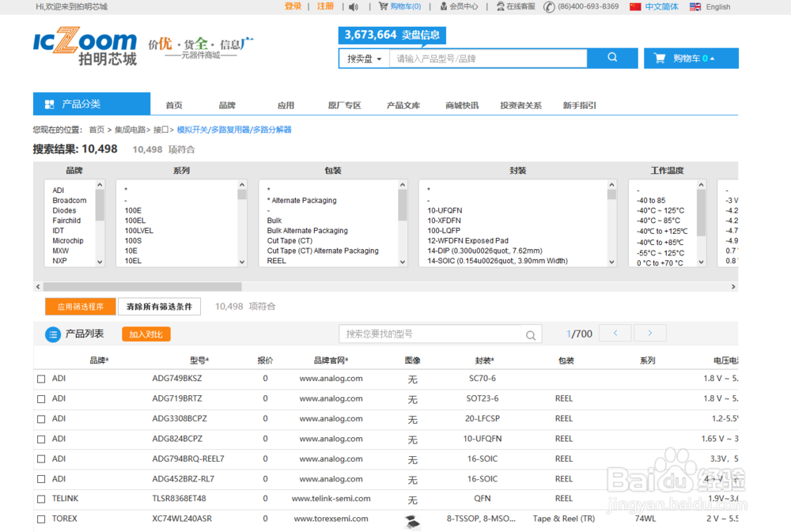
Task: Switch language to 中文简体 flag
Action: pos(635,6)
